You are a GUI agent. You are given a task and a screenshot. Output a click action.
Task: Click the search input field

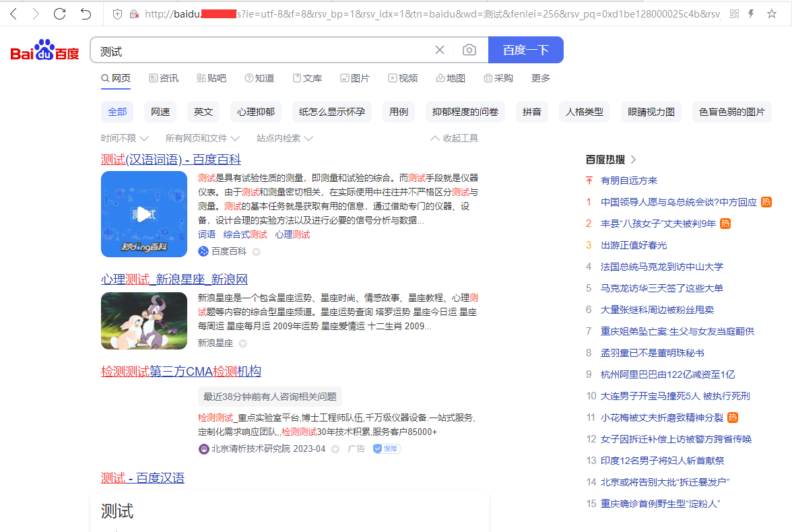pyautogui.click(x=263, y=51)
